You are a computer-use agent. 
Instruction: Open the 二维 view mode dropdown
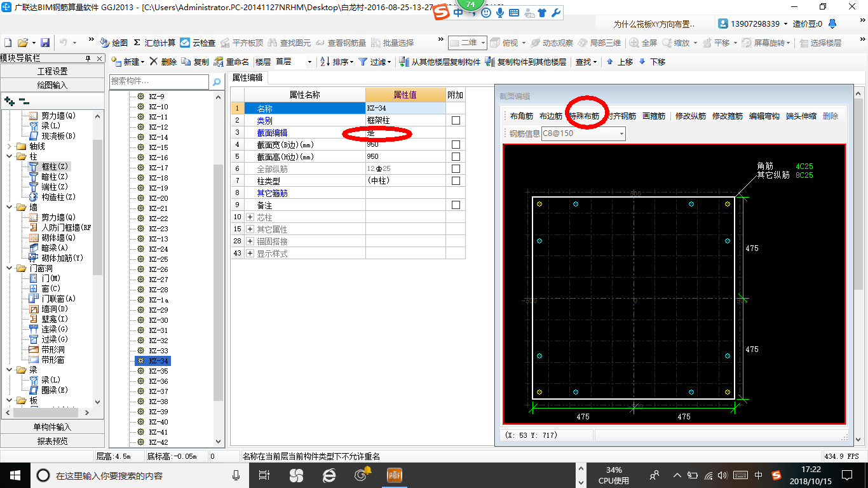click(468, 43)
